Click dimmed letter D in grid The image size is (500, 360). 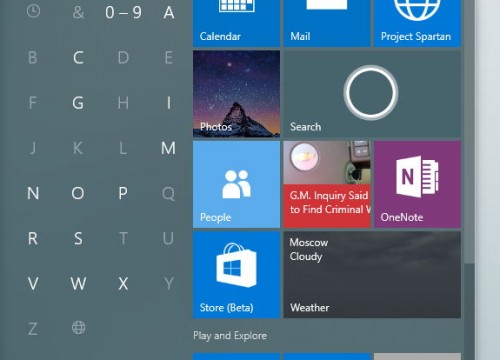point(123,57)
